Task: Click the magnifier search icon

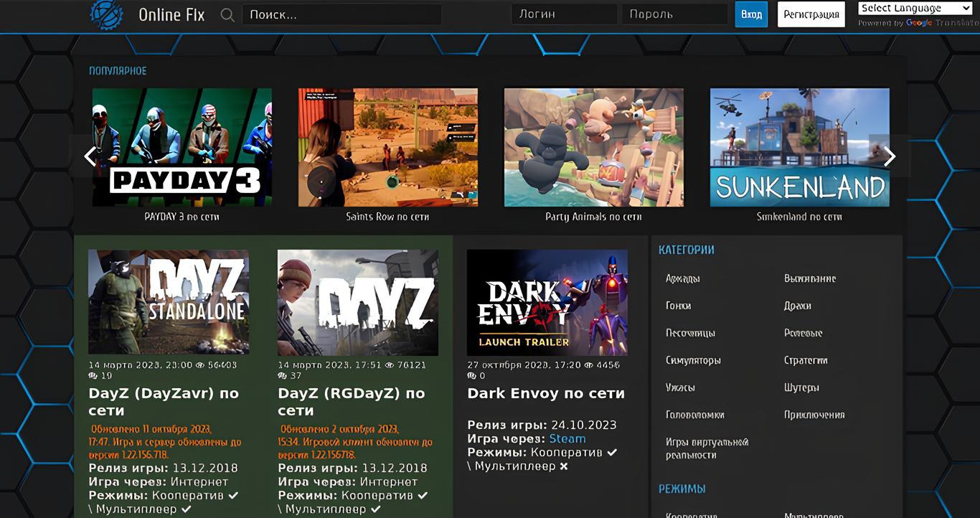Action: (227, 15)
